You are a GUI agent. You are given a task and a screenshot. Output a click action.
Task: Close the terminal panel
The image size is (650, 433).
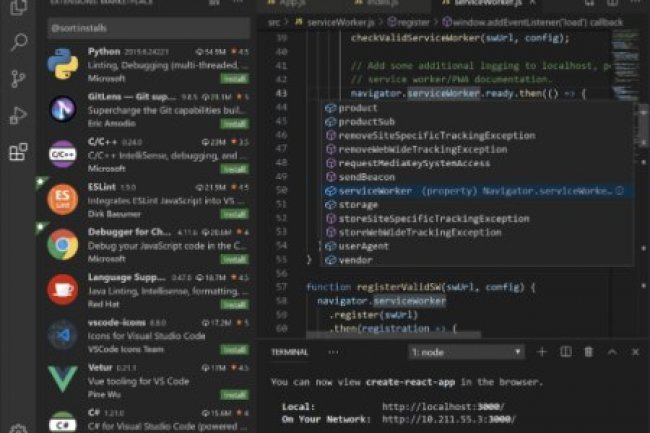pos(635,352)
